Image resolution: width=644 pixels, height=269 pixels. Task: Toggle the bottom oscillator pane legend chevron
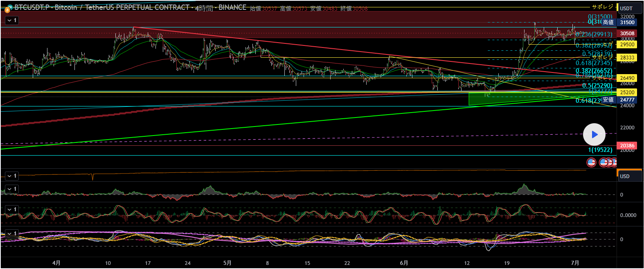coord(9,233)
